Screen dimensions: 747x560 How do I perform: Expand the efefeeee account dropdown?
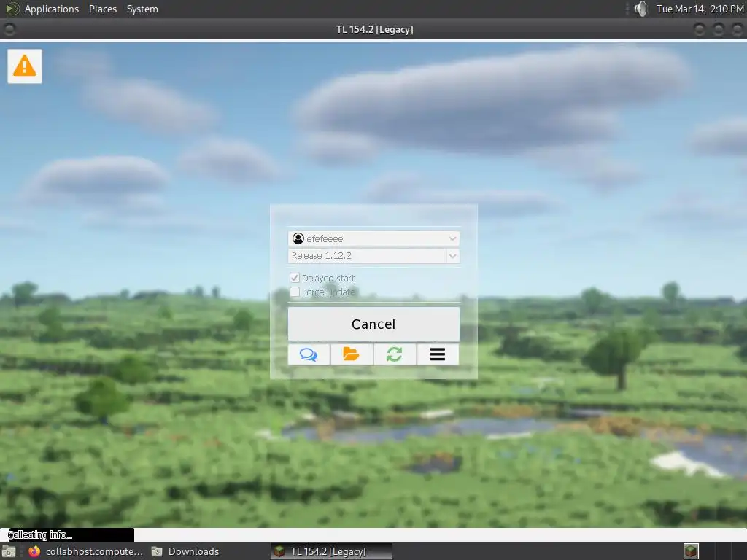(x=452, y=238)
